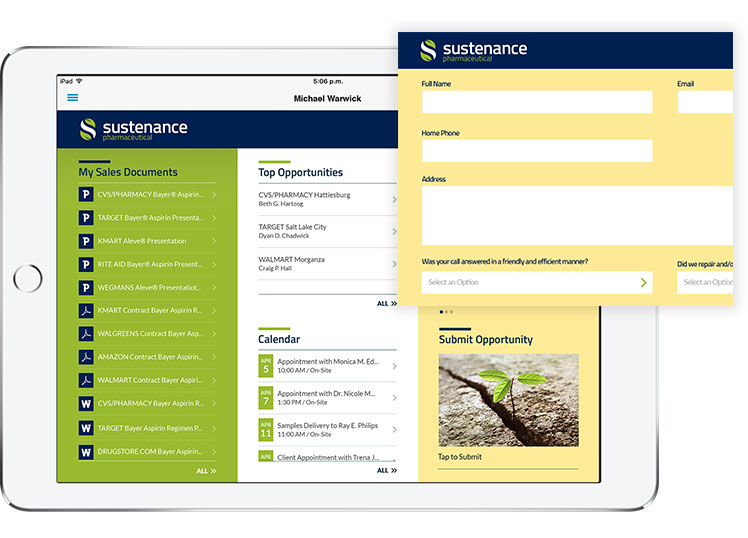This screenshot has width=748, height=538.
Task: Expand CVS/PHARMACY Bayer Aspirin document chevron
Action: (x=214, y=195)
